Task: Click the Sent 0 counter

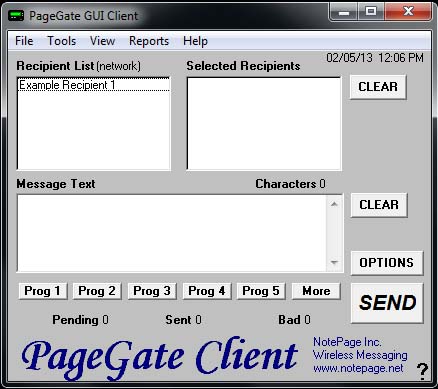Action: (x=183, y=320)
